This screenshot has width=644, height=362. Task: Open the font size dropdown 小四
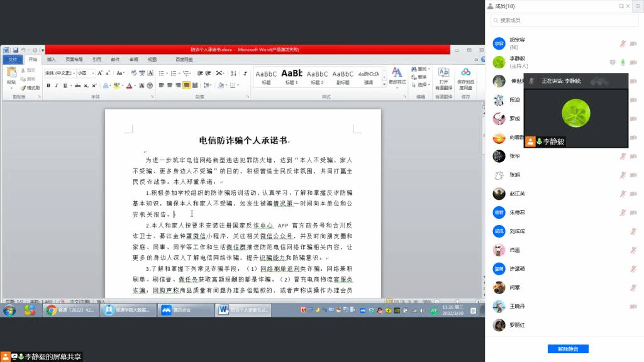(86, 74)
